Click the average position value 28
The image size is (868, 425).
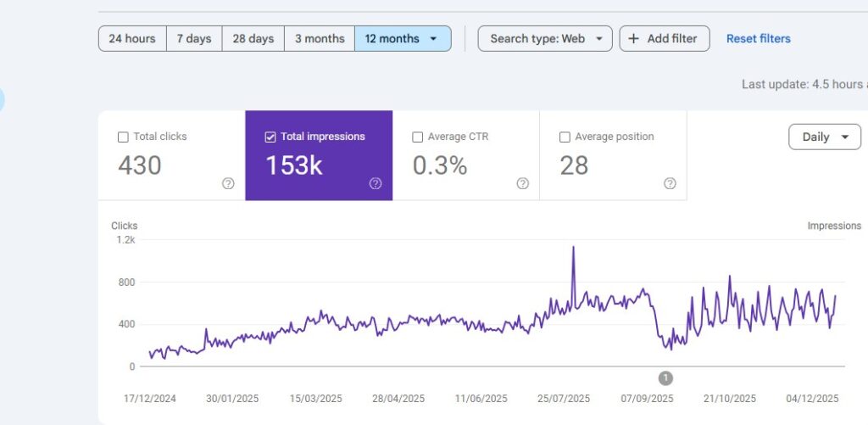coord(574,165)
